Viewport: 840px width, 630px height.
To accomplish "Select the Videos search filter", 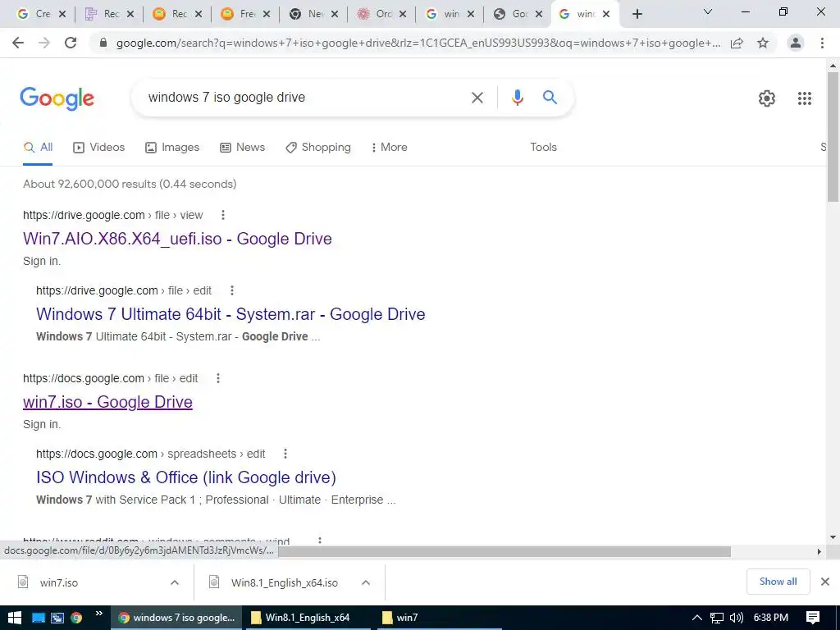I will (x=98, y=148).
